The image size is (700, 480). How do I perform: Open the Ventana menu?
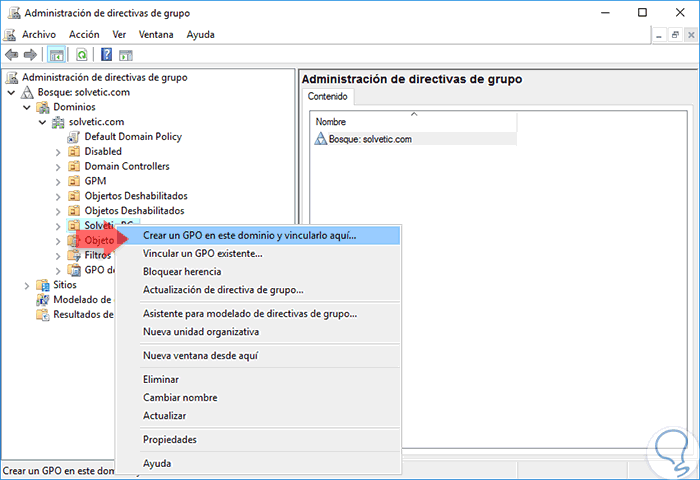pos(156,34)
